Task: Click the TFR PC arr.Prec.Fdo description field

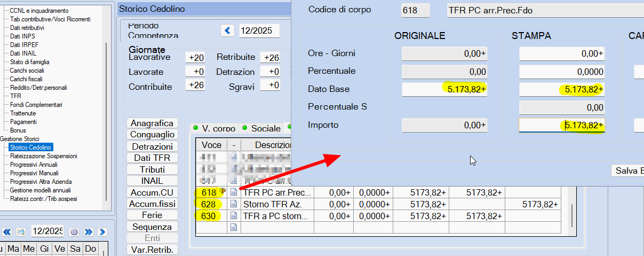Action: click(x=545, y=10)
